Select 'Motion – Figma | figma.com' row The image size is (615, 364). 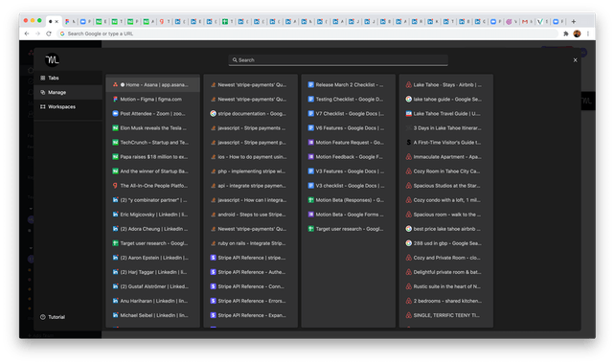click(152, 100)
